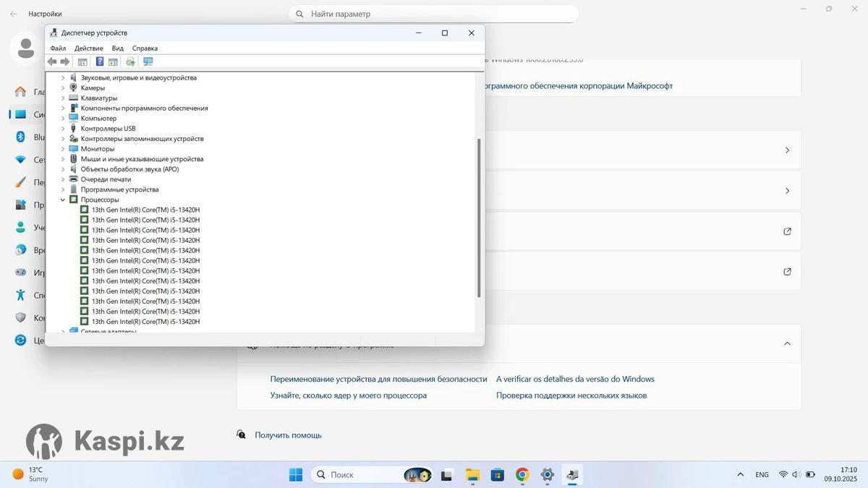Show hidden system tray icons chevron
This screenshot has width=868, height=488.
click(x=740, y=475)
